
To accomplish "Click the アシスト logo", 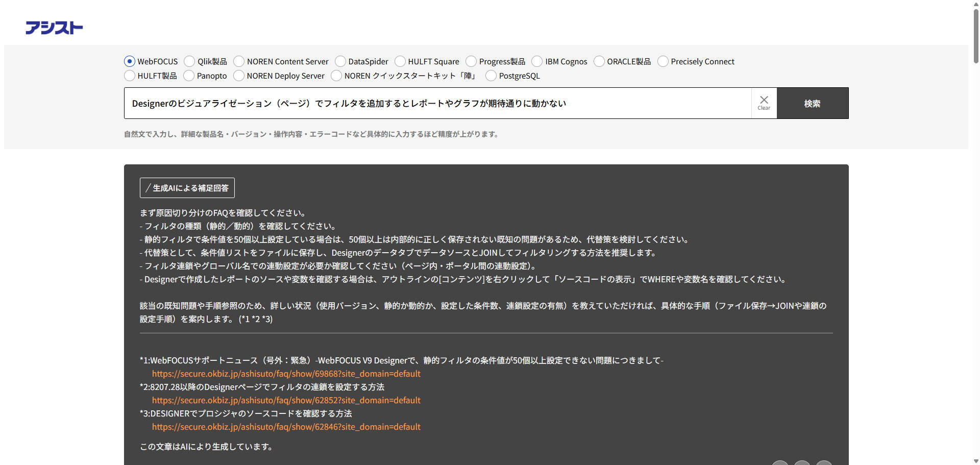I will click(x=54, y=28).
